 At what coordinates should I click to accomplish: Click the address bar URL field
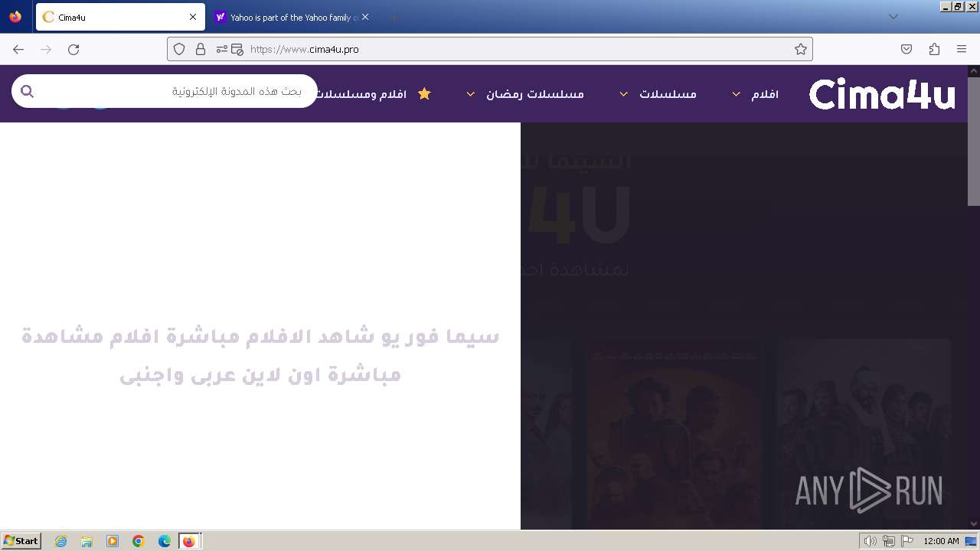pos(490,49)
